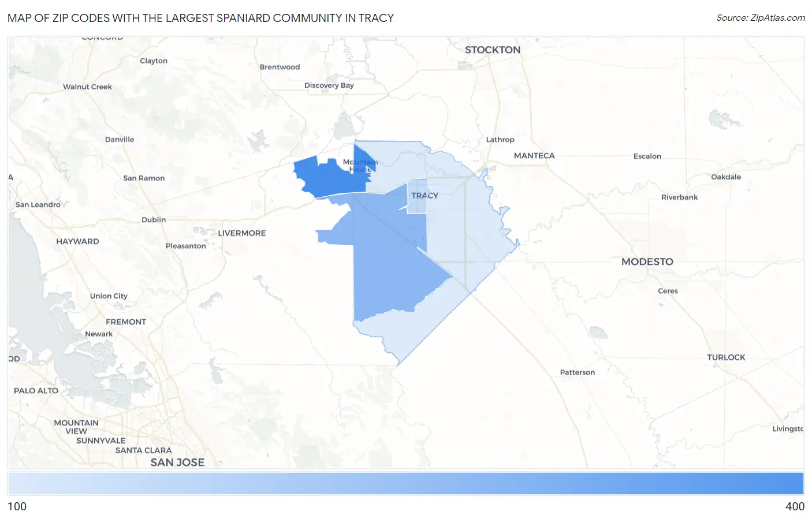Click the Pleasanton town label
Viewport: 812px width, 519px height.
(x=186, y=246)
